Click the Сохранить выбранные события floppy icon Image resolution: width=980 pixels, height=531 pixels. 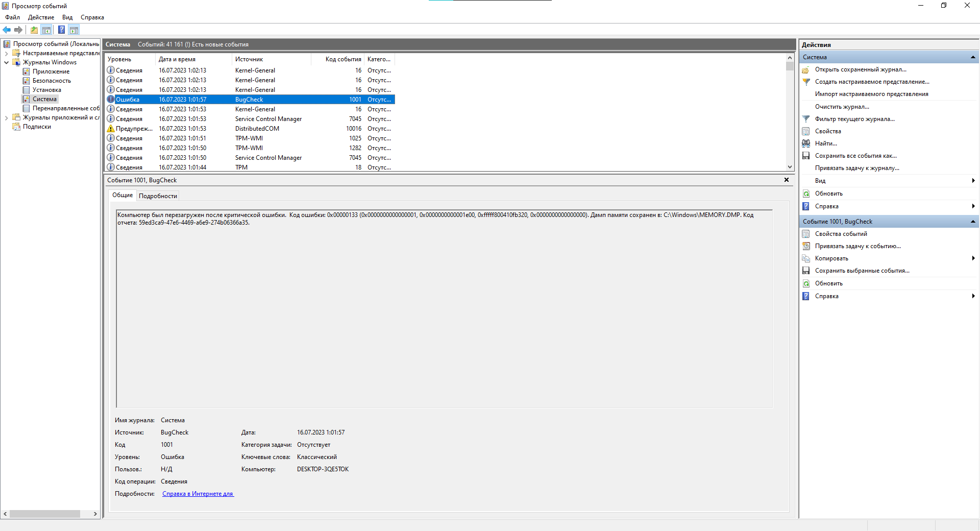pos(806,271)
